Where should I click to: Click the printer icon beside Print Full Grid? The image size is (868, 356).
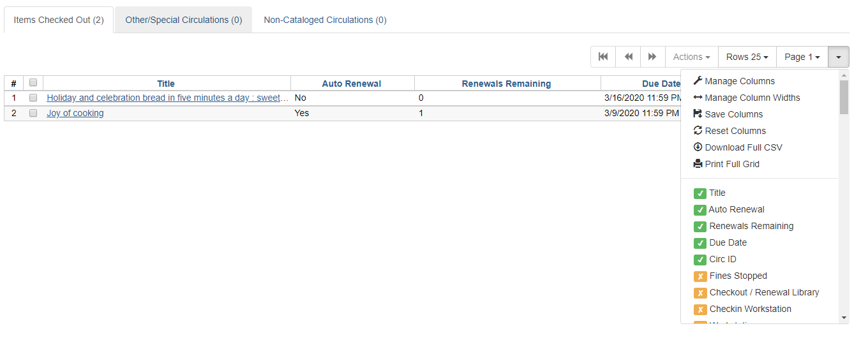698,164
